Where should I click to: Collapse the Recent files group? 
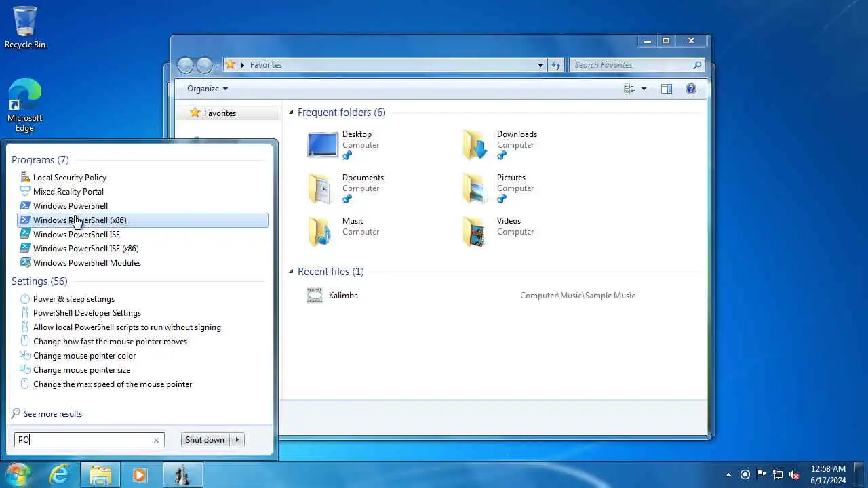(x=292, y=272)
